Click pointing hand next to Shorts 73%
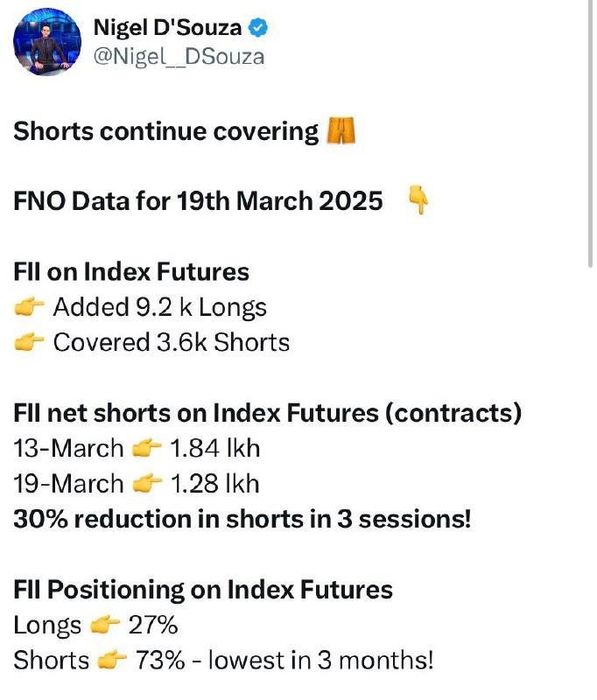597x700 pixels. click(x=112, y=660)
